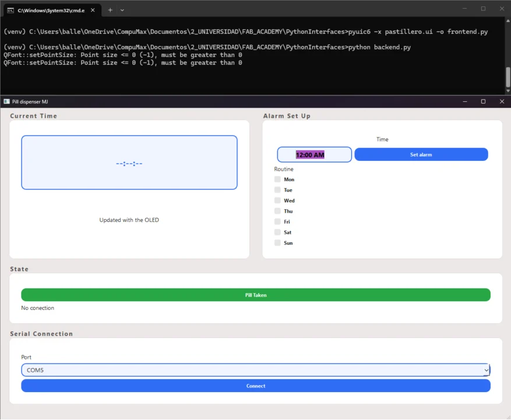Open new terminal tab with plus icon
This screenshot has width=511, height=420.
click(110, 10)
